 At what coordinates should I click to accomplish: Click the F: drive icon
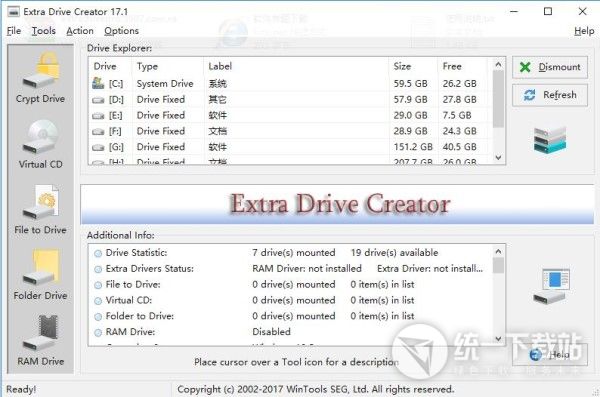coord(98,132)
